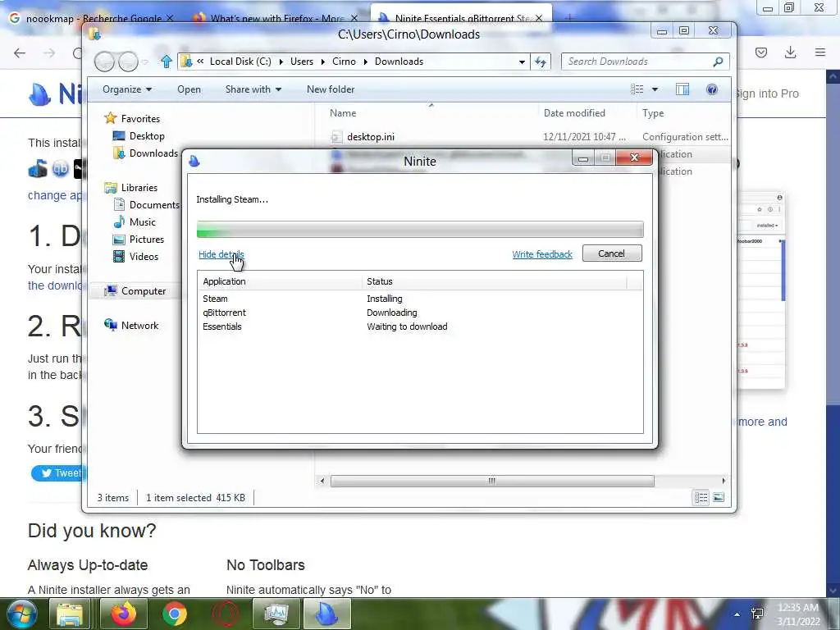840x630 pixels.
Task: Show hidden system tray icons
Action: coord(737,614)
